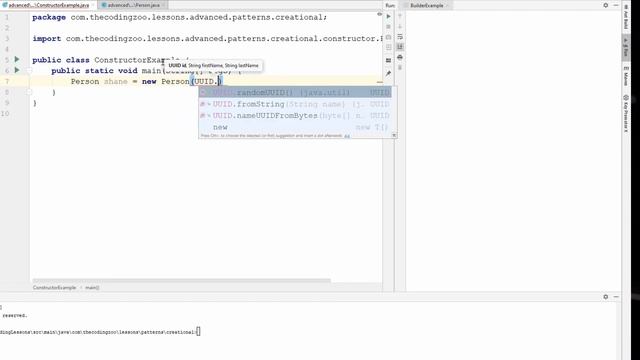Choose UUID.randomUUID() completion suggestion
This screenshot has width=640, height=360.
[x=295, y=93]
